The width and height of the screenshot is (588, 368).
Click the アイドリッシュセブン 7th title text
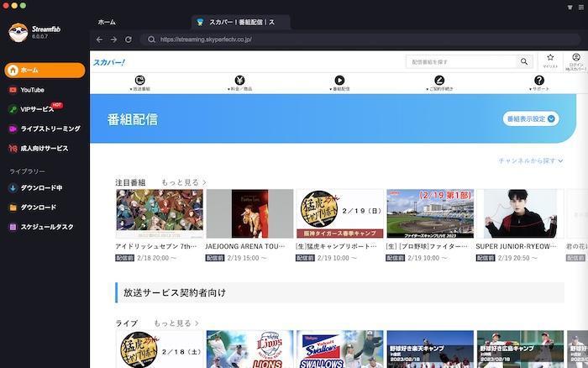(155, 246)
